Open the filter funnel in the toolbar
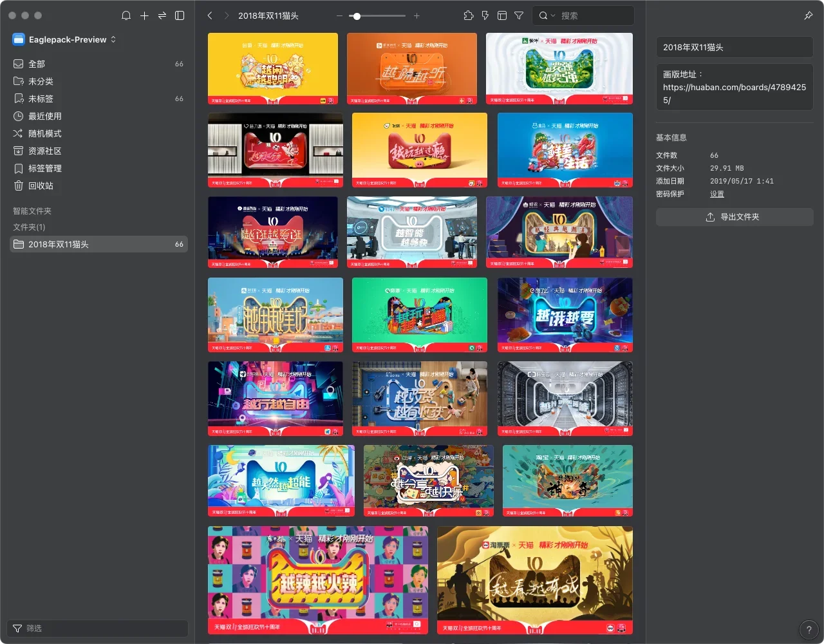824x644 pixels. (x=519, y=15)
